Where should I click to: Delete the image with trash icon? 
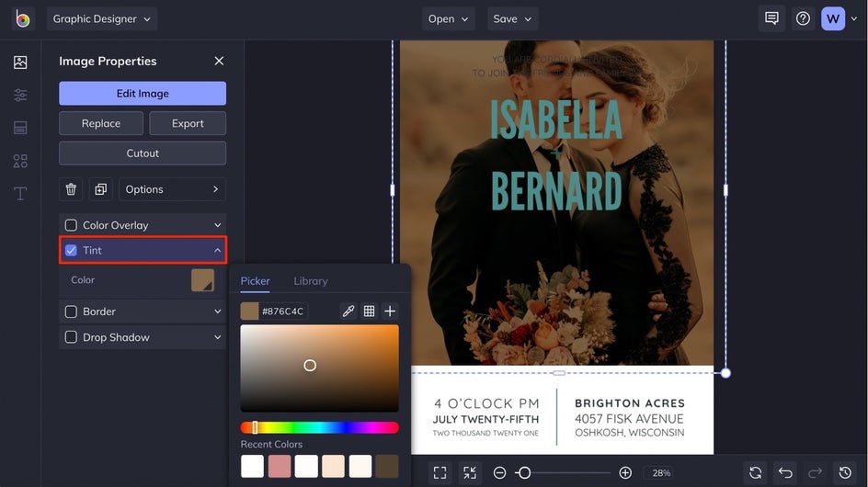(71, 189)
